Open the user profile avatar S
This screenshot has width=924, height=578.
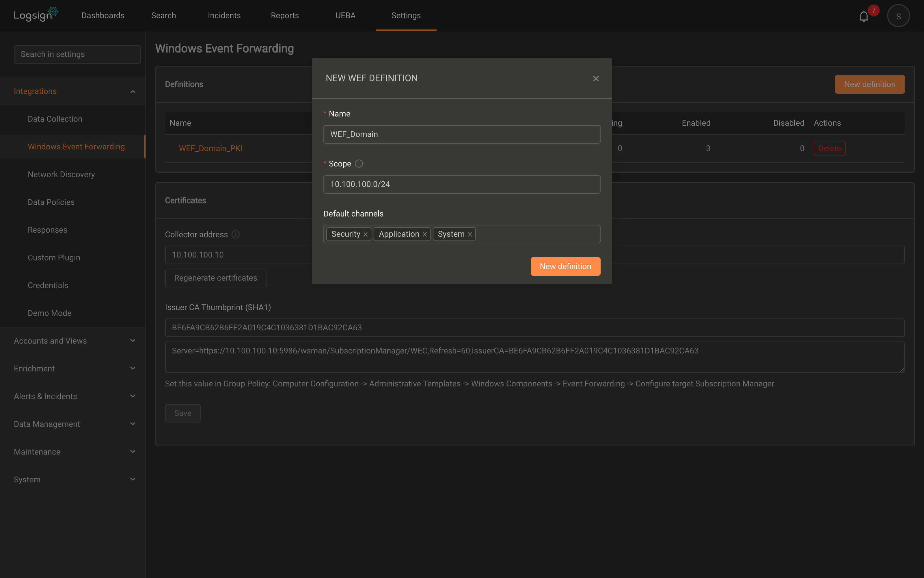coord(898,16)
